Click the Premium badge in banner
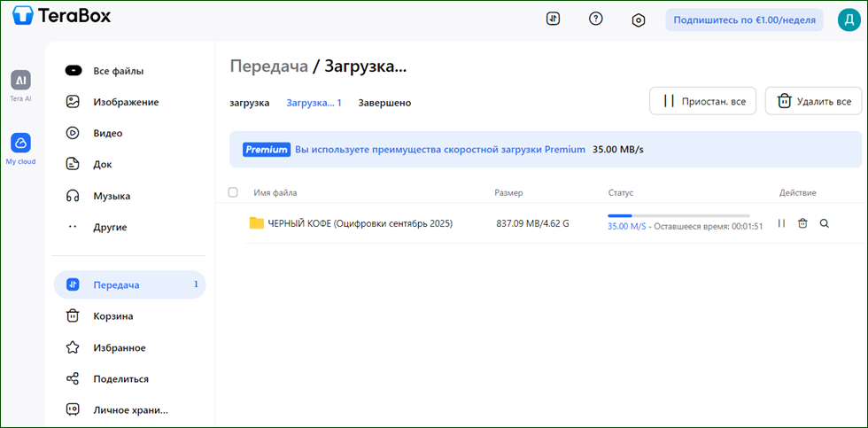The height and width of the screenshot is (428, 868). pyautogui.click(x=267, y=150)
